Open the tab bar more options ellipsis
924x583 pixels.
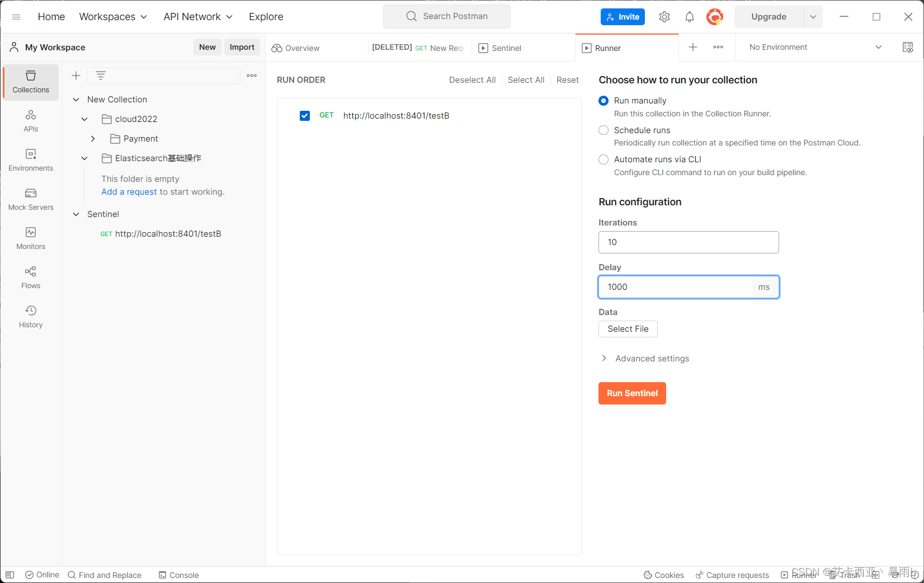point(718,47)
